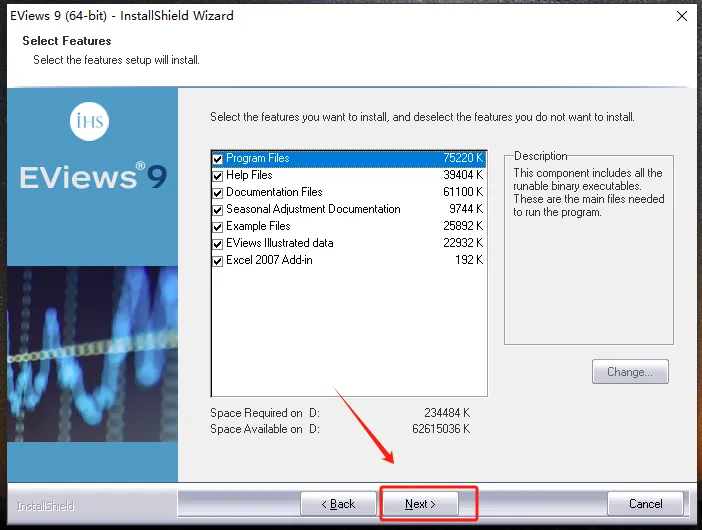Click the Space Required on D: label
702x530 pixels.
coord(265,413)
